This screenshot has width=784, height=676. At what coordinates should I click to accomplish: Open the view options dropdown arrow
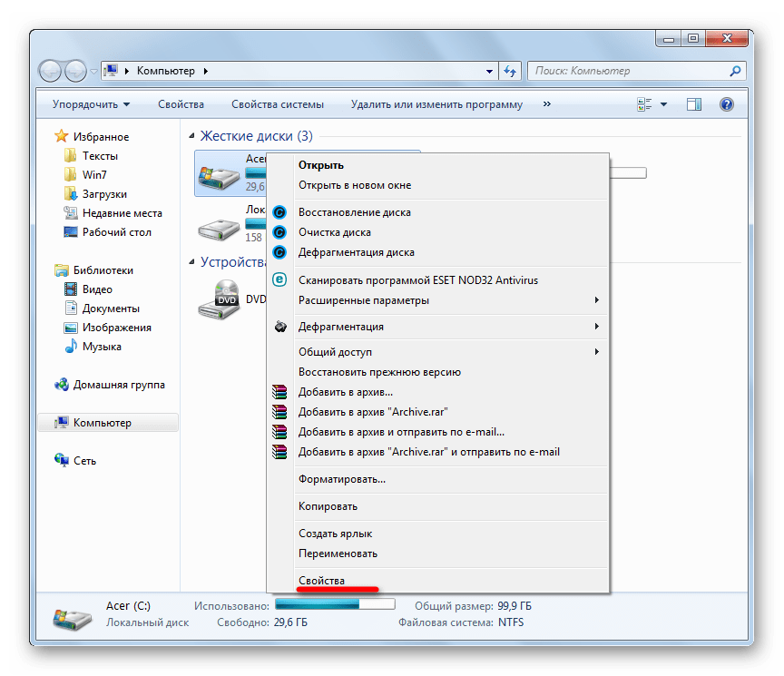pyautogui.click(x=664, y=104)
